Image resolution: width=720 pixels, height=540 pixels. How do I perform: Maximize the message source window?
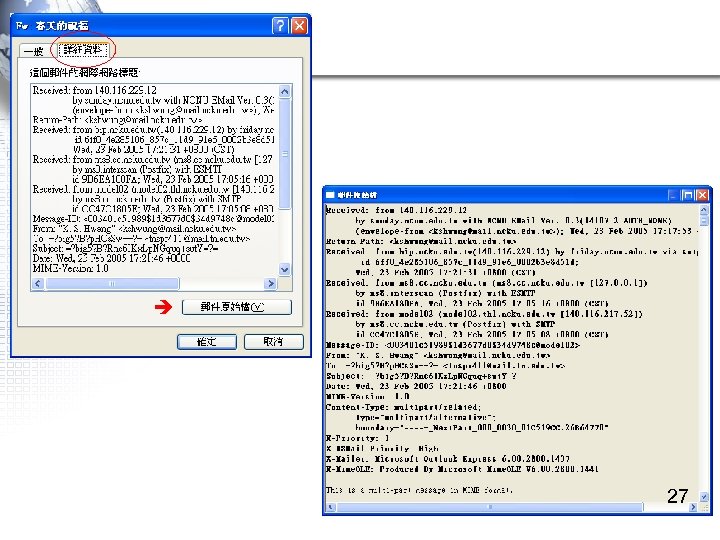pos(687,195)
